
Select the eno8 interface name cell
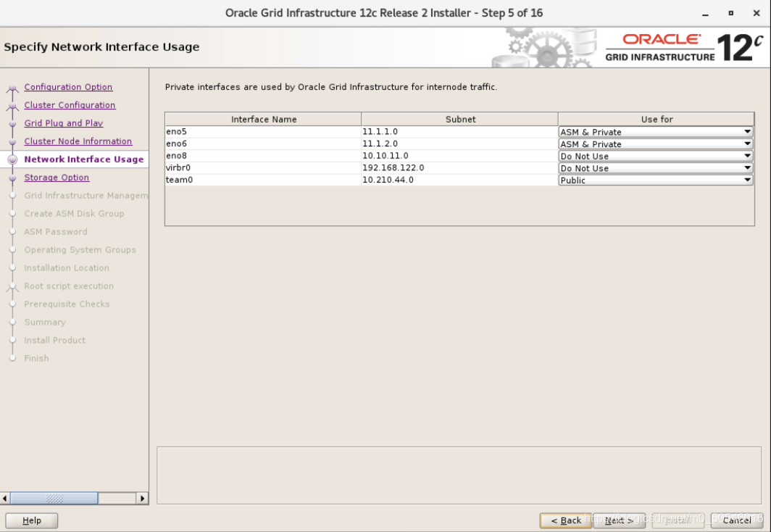(x=263, y=156)
